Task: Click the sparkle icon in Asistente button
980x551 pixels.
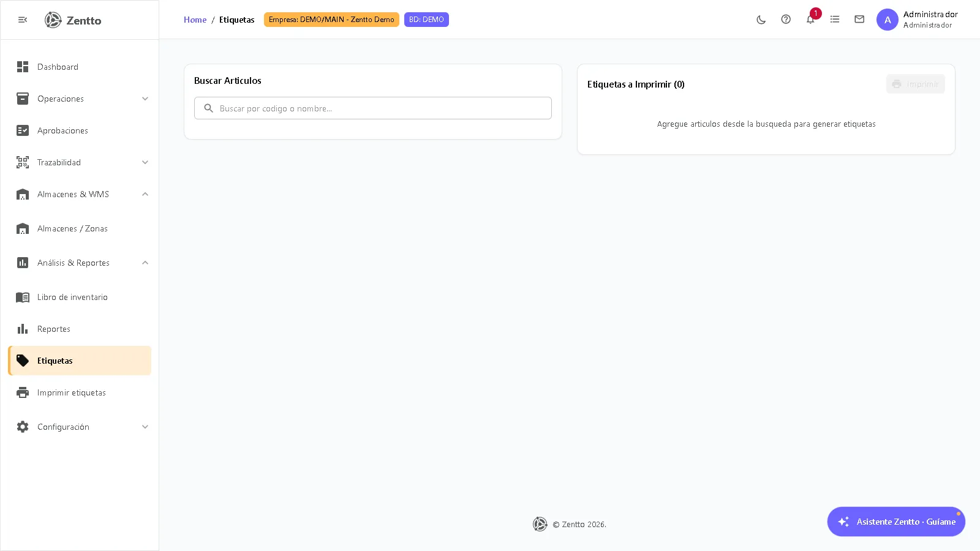Action: click(843, 522)
